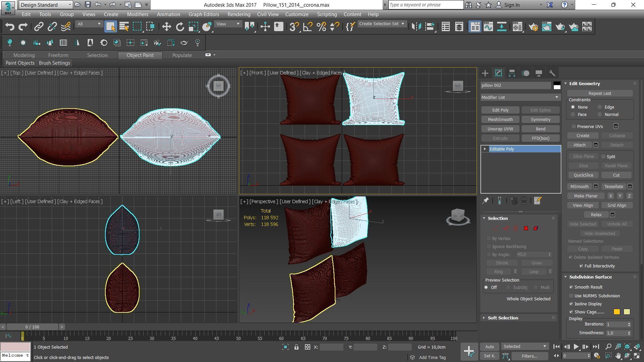Click the pillow 002 object name field
644x362 pixels.
(516, 85)
